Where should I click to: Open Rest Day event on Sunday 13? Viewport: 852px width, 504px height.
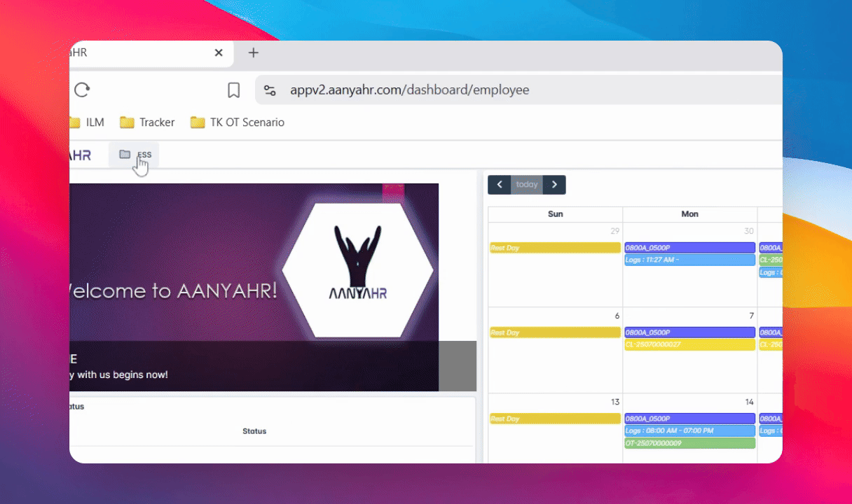coord(555,419)
